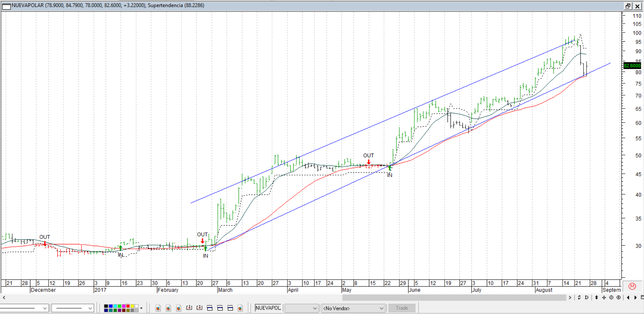Pick the blue color swatch
Image resolution: width=644 pixels, height=314 pixels.
coord(111,306)
